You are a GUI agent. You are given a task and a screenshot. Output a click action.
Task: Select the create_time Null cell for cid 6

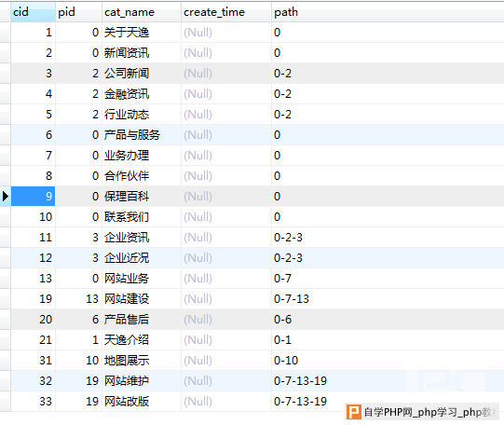coord(226,135)
